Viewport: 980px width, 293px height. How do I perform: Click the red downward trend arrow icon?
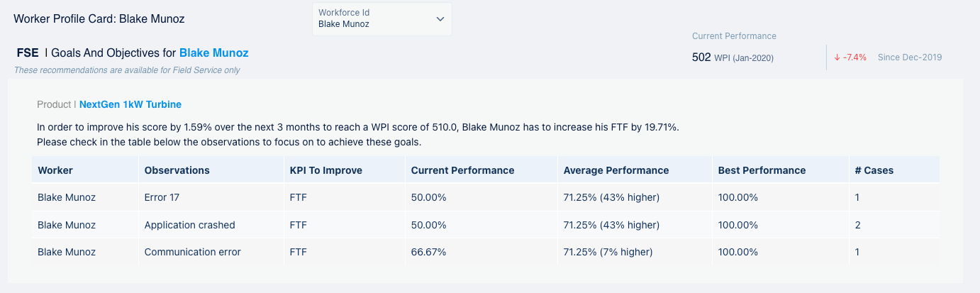click(837, 57)
